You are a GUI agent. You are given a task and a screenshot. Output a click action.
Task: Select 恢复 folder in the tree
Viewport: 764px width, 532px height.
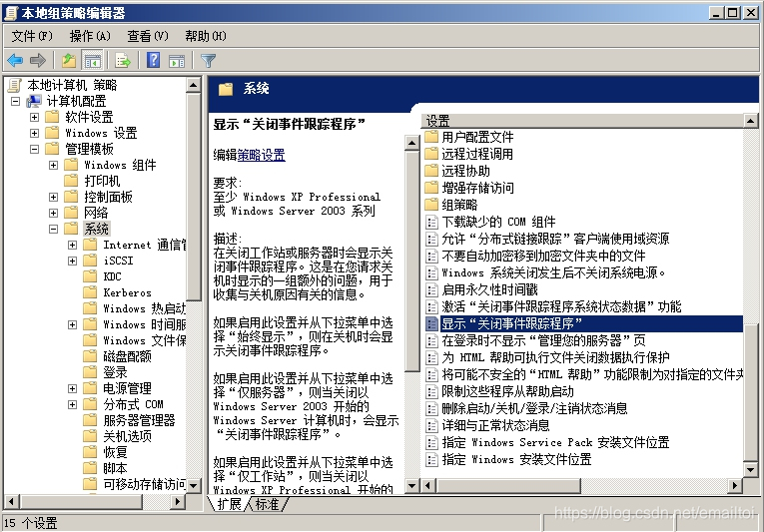tap(115, 452)
